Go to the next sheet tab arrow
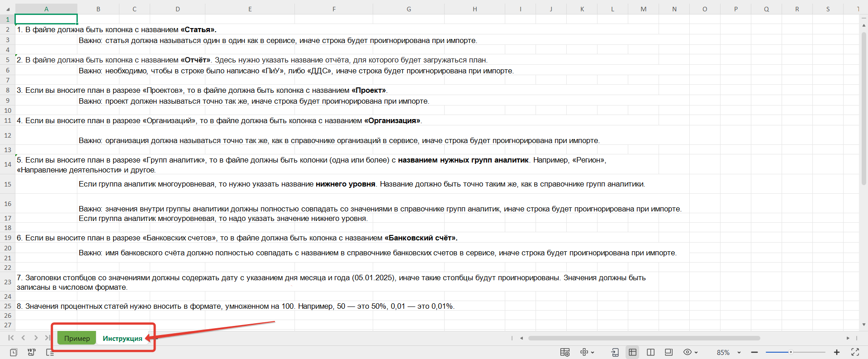 36,338
